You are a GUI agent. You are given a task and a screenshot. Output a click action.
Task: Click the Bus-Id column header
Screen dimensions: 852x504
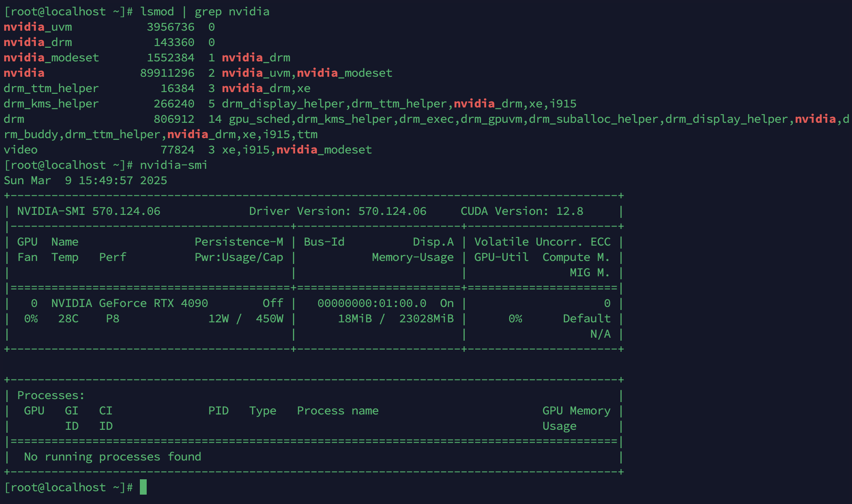tap(324, 242)
